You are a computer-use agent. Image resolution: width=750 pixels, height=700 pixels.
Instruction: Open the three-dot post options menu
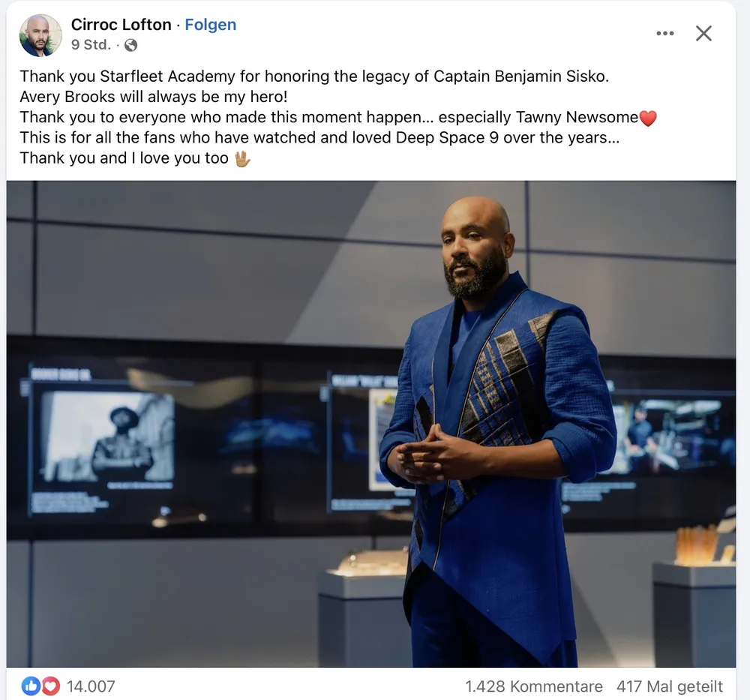click(x=664, y=34)
